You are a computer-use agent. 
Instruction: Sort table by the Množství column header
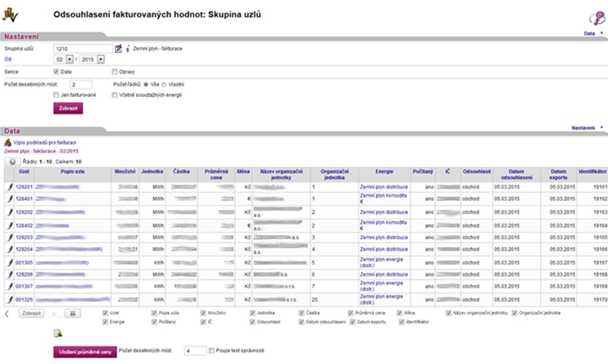click(x=125, y=171)
